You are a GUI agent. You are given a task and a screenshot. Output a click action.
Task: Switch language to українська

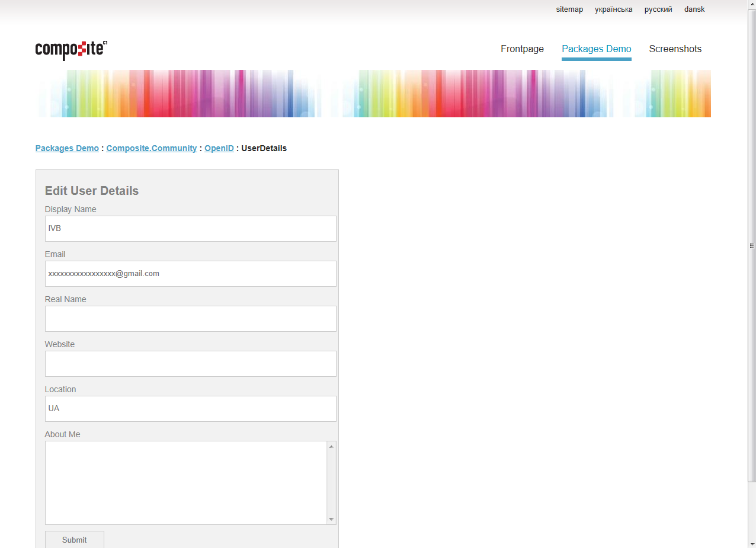(613, 9)
